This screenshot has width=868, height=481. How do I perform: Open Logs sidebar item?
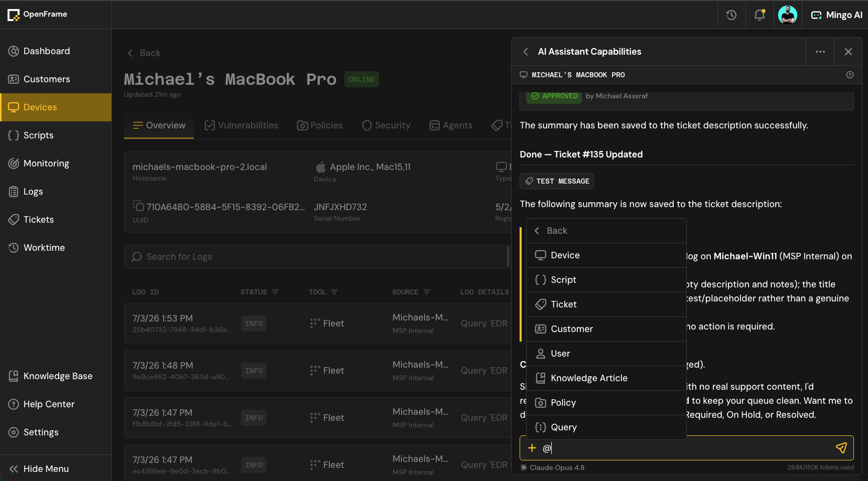(56, 192)
